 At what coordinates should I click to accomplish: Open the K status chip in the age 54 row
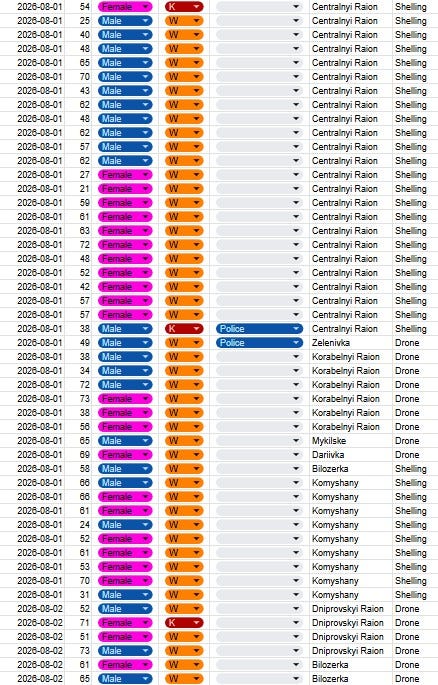coord(184,7)
